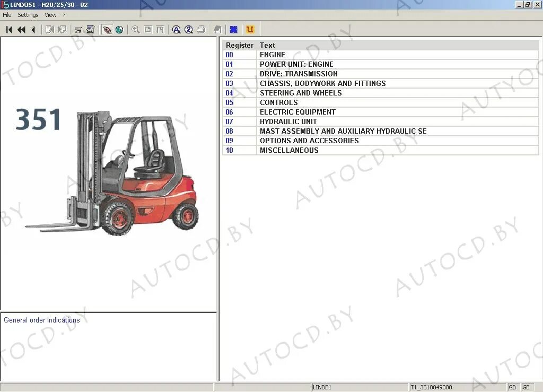The image size is (543, 392).
Task: Click the double left arrow rewind icon
Action: pos(21,30)
